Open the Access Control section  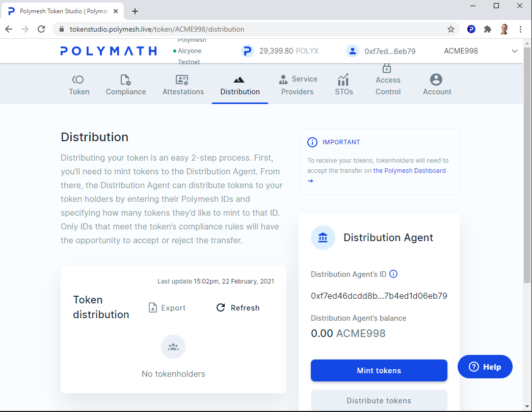388,80
